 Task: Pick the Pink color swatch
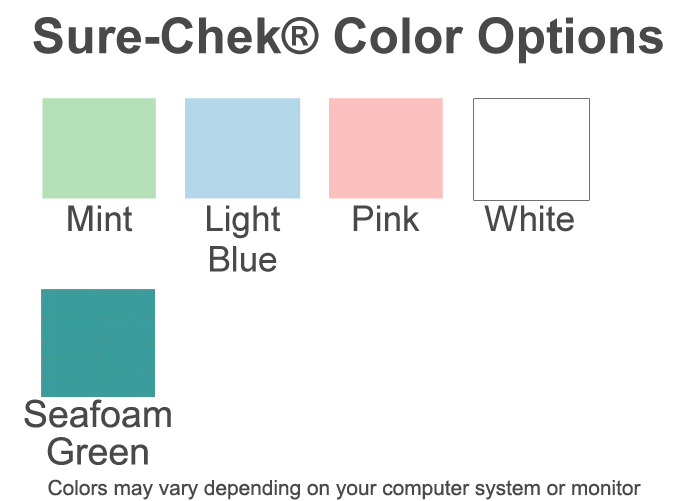386,148
